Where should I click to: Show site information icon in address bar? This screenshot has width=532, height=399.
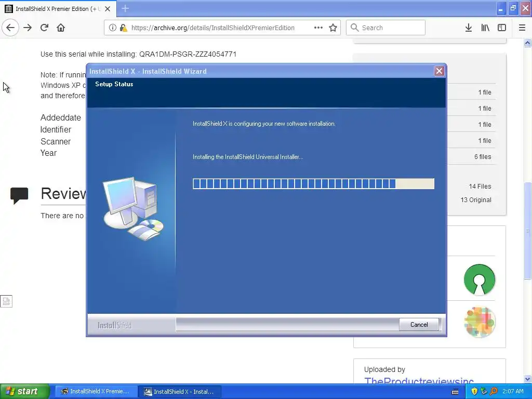[113, 28]
